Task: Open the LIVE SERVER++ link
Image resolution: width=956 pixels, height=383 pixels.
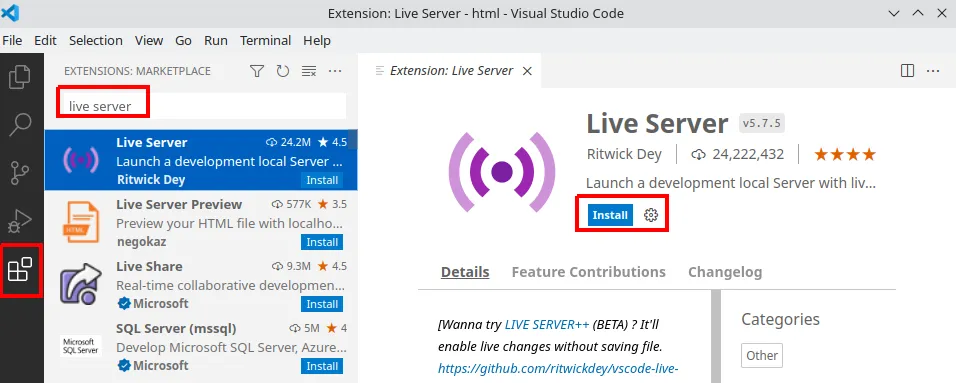Action: (547, 325)
